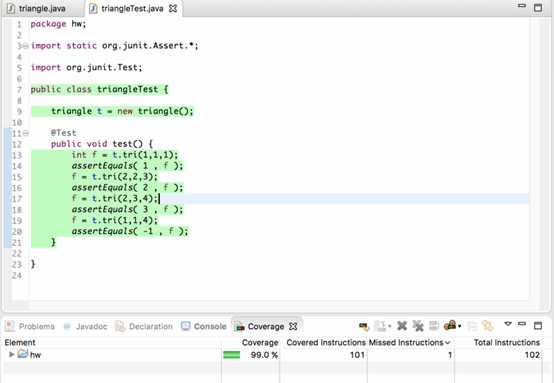
Task: Collapse the @Test method fold marker
Action: click(x=25, y=133)
